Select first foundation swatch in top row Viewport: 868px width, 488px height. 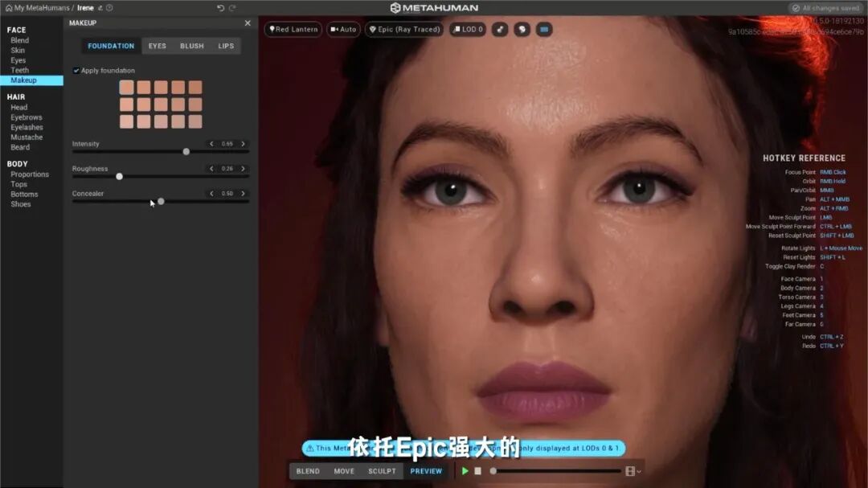(127, 87)
